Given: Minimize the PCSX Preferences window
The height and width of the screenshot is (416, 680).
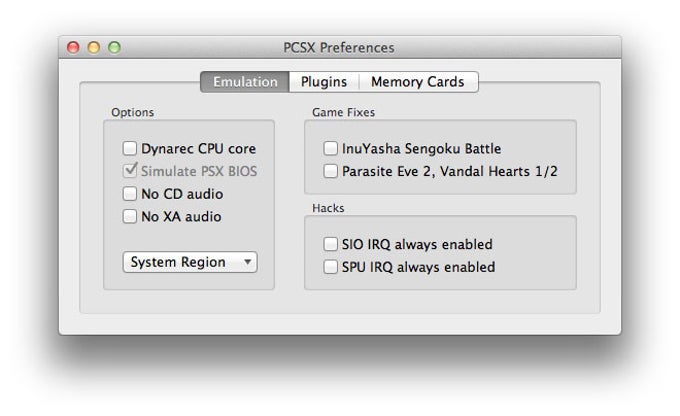Looking at the screenshot, I should point(94,47).
